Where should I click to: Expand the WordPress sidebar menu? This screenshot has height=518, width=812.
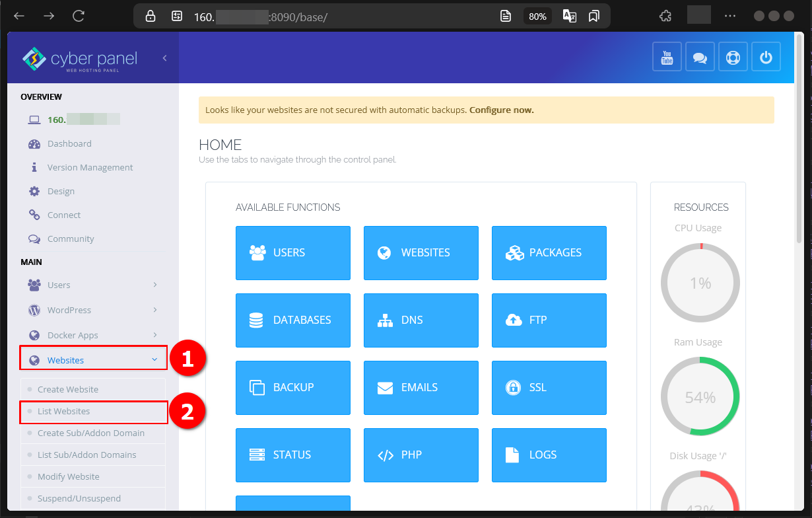click(x=92, y=310)
